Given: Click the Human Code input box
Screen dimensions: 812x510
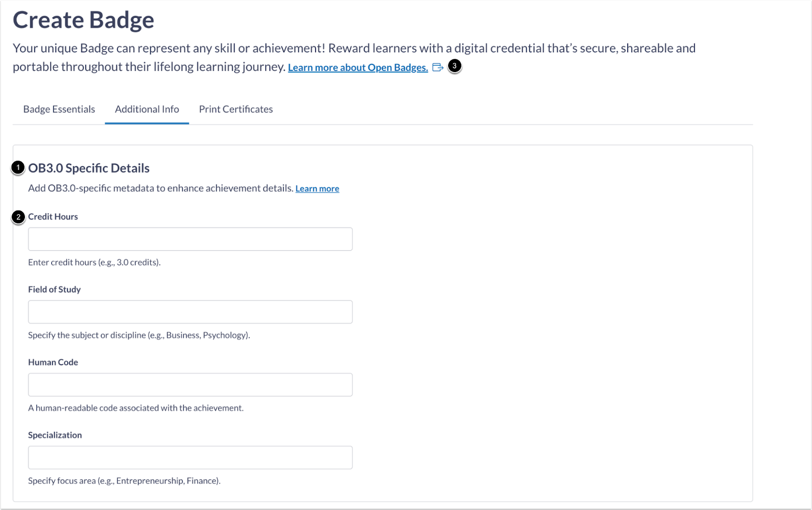Looking at the screenshot, I should 190,384.
